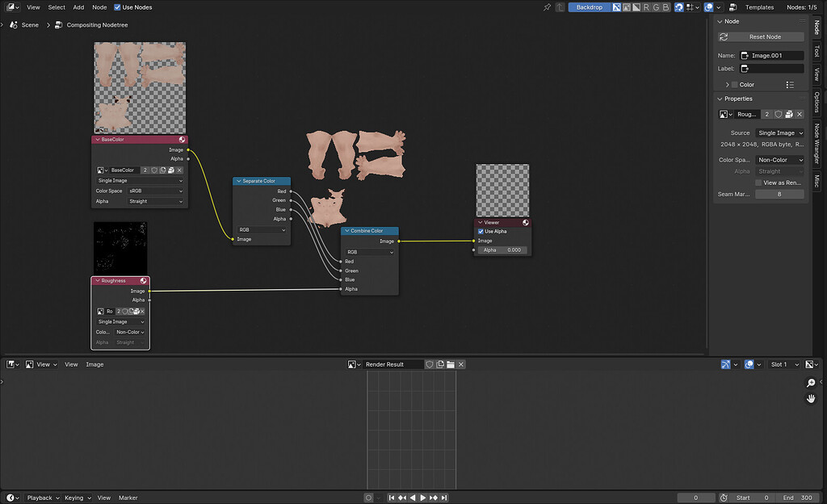Click the Templates button
Screen dimensions: 827x504
pyautogui.click(x=759, y=7)
